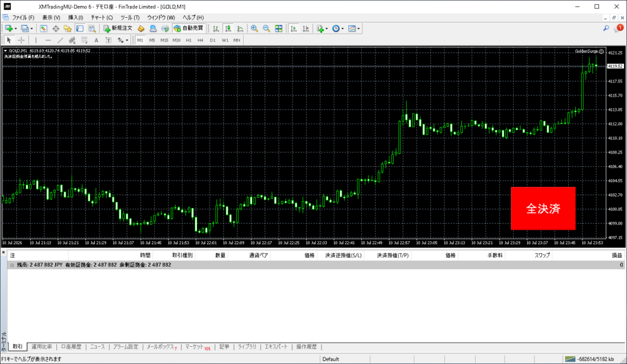
Task: Toggle chart shift from right border
Action: [x=306, y=28]
